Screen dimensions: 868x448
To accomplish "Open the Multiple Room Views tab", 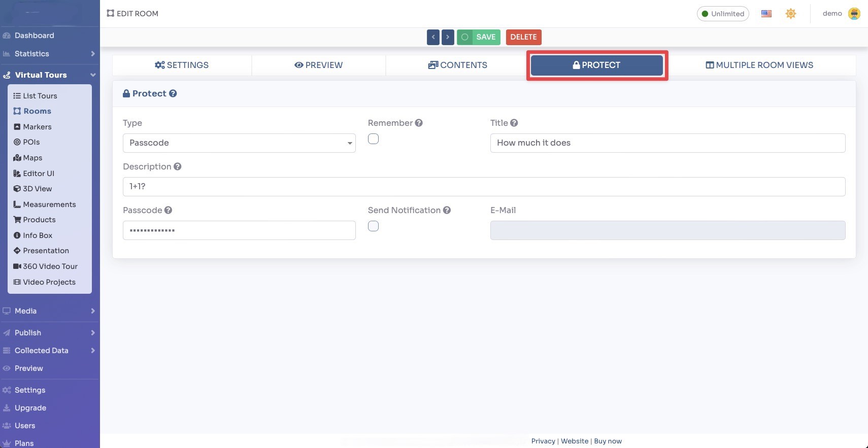I will (x=759, y=65).
